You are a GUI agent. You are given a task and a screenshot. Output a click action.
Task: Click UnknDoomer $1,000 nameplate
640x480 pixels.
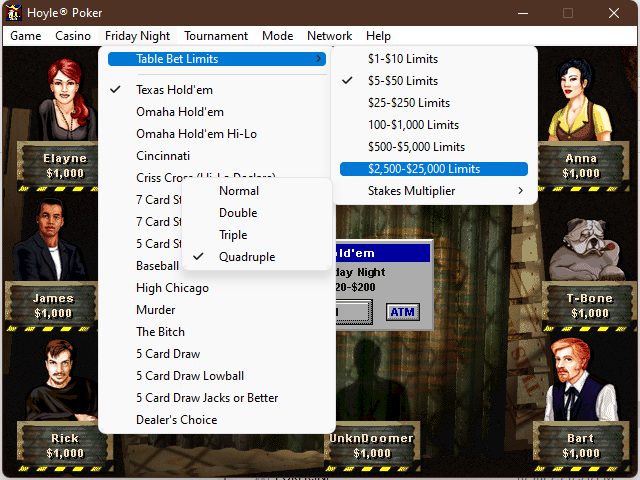372,446
